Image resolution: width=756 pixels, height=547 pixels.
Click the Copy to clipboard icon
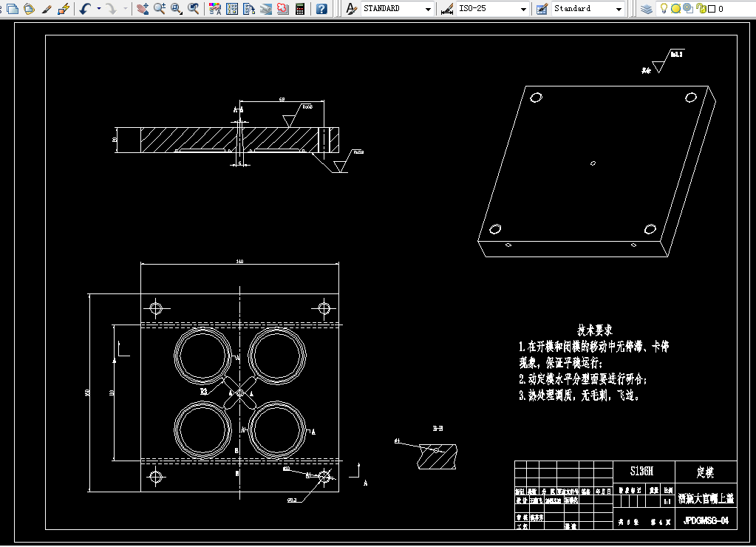13,9
